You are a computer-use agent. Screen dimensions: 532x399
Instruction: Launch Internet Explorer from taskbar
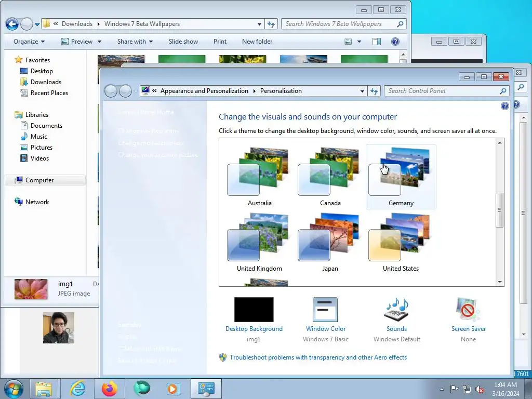pyautogui.click(x=77, y=389)
